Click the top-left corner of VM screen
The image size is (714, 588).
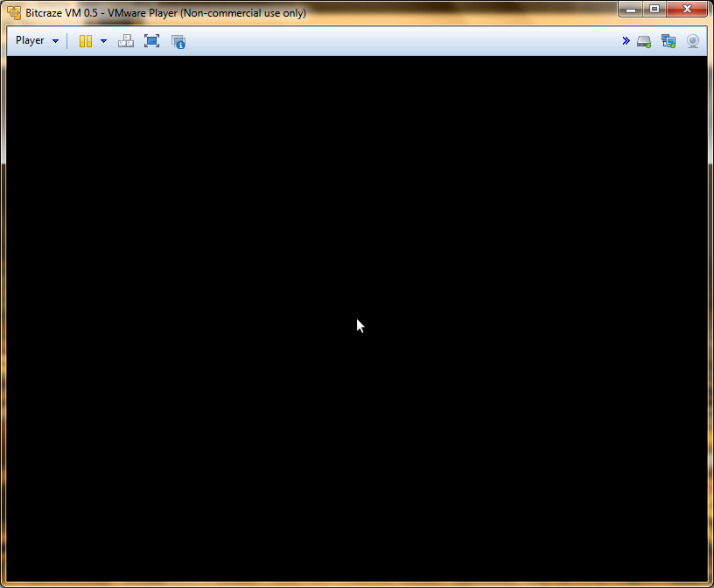10,59
